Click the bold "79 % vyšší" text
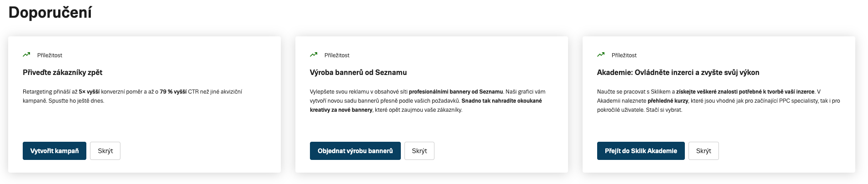 pyautogui.click(x=173, y=92)
